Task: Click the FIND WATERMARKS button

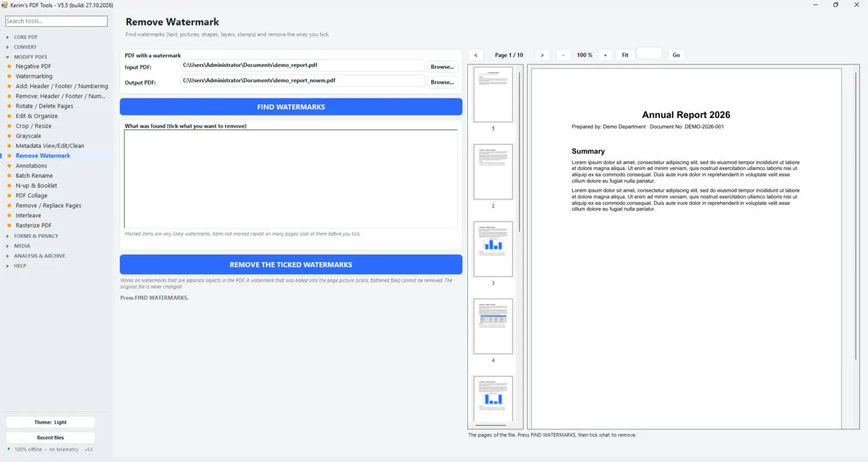Action: coord(291,107)
